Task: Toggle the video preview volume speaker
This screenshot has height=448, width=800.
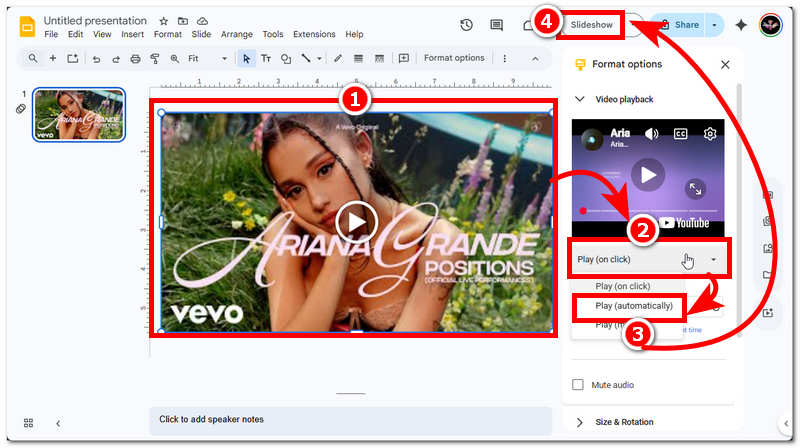Action: point(651,134)
